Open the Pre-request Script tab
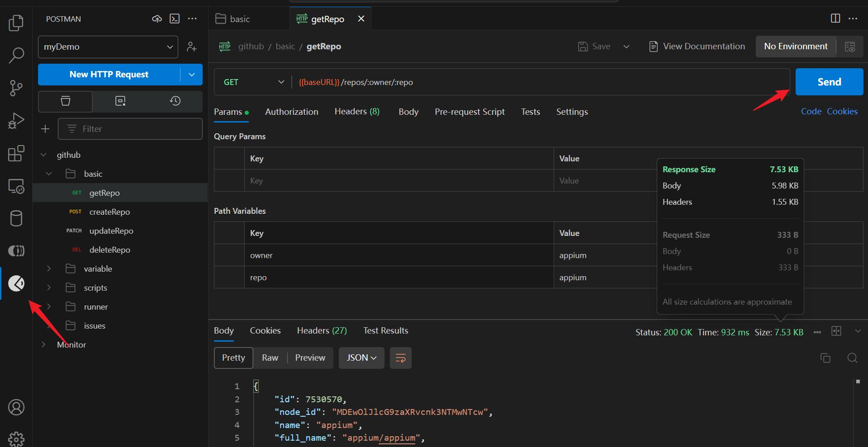This screenshot has width=868, height=447. [470, 112]
